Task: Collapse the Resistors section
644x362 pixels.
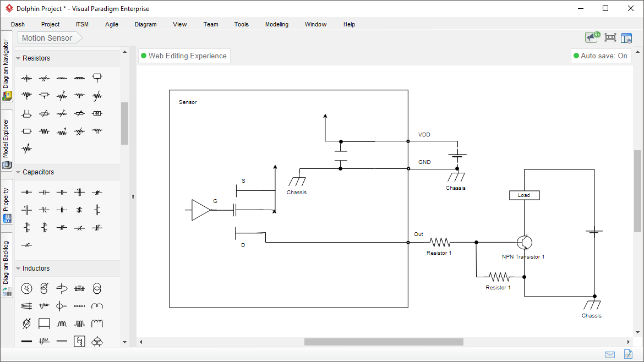Action: [x=19, y=58]
